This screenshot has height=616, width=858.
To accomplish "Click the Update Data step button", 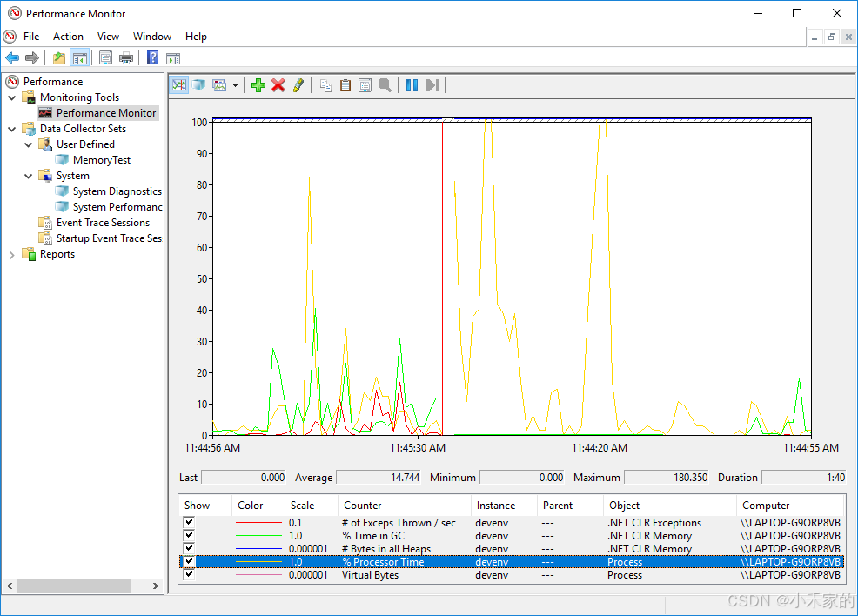I will pyautogui.click(x=432, y=85).
